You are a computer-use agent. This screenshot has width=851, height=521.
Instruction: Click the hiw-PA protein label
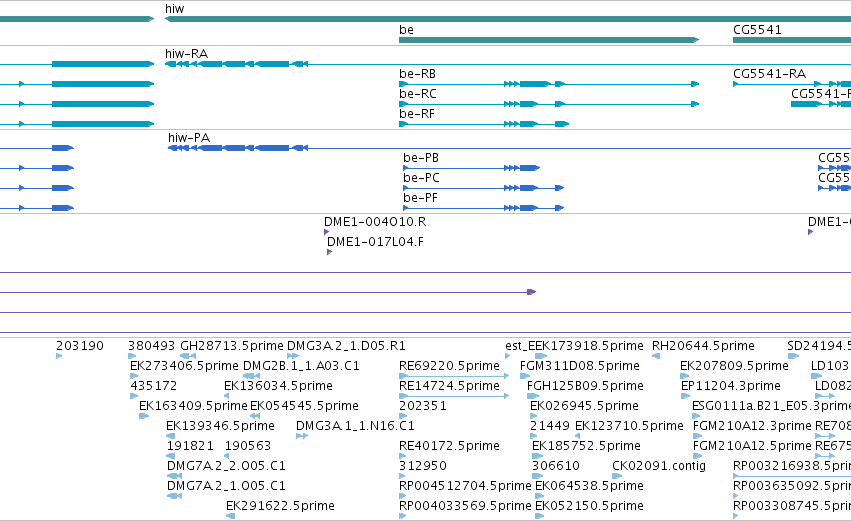pos(189,137)
